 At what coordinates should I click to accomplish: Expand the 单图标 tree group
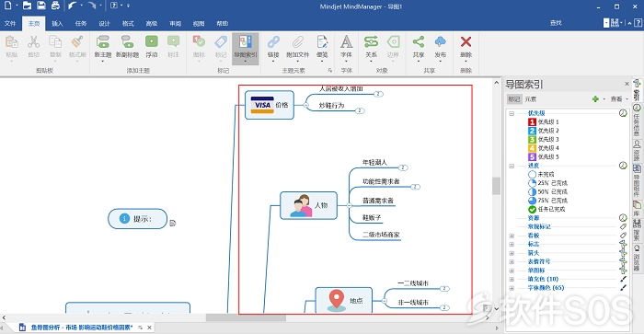click(x=512, y=271)
